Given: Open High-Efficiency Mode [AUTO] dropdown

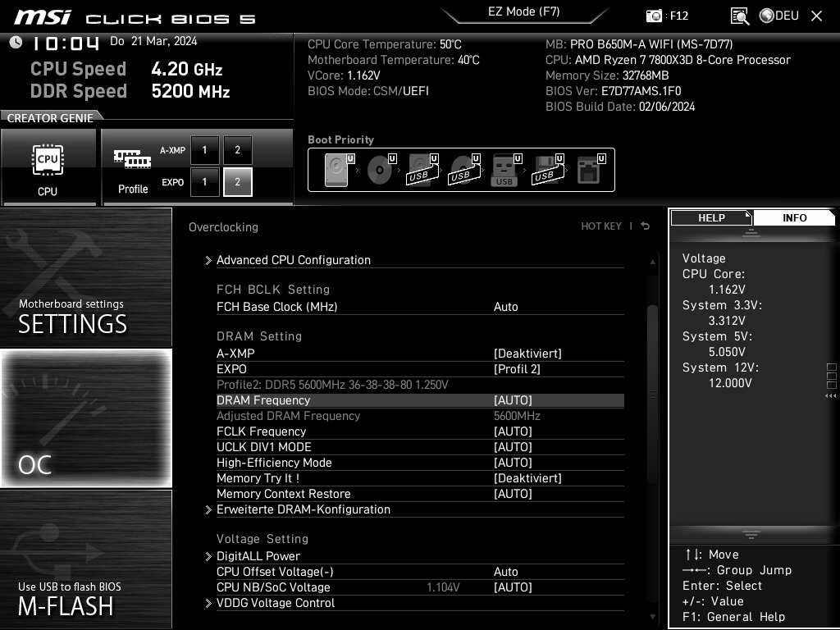Looking at the screenshot, I should click(513, 463).
